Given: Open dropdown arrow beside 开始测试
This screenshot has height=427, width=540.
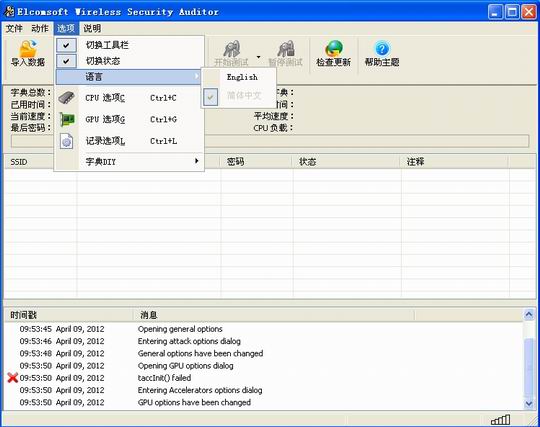Looking at the screenshot, I should click(x=258, y=56).
